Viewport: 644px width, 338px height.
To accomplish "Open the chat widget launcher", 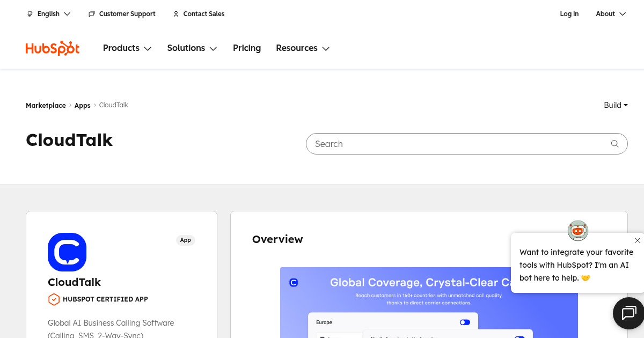I will pos(628,313).
